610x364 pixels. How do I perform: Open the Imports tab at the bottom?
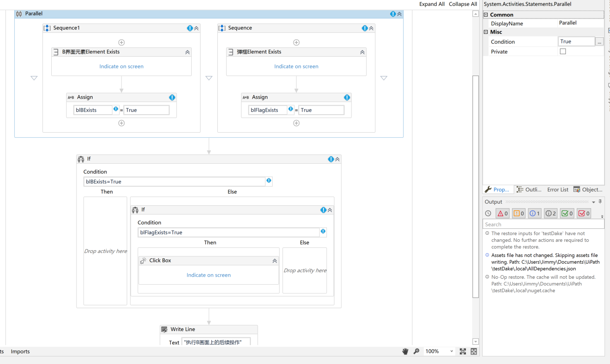pyautogui.click(x=20, y=351)
